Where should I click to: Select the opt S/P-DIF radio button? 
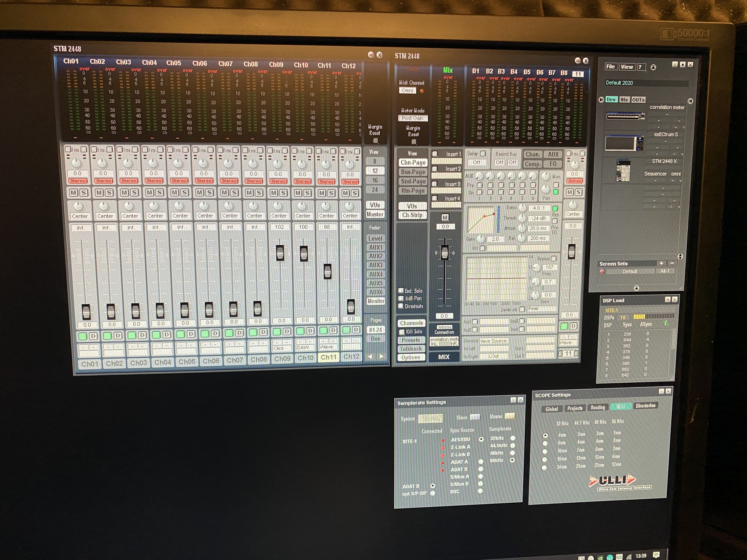tap(433, 493)
